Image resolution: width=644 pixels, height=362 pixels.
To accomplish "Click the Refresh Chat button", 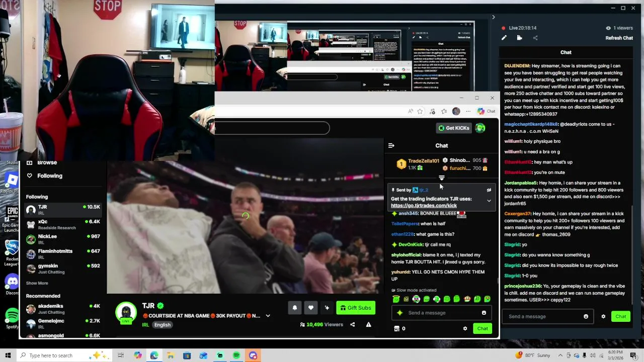I will coord(619,38).
